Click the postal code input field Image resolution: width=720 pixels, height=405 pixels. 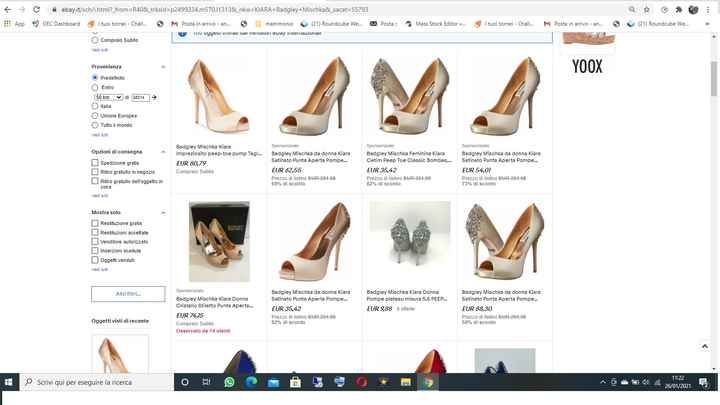pos(141,97)
